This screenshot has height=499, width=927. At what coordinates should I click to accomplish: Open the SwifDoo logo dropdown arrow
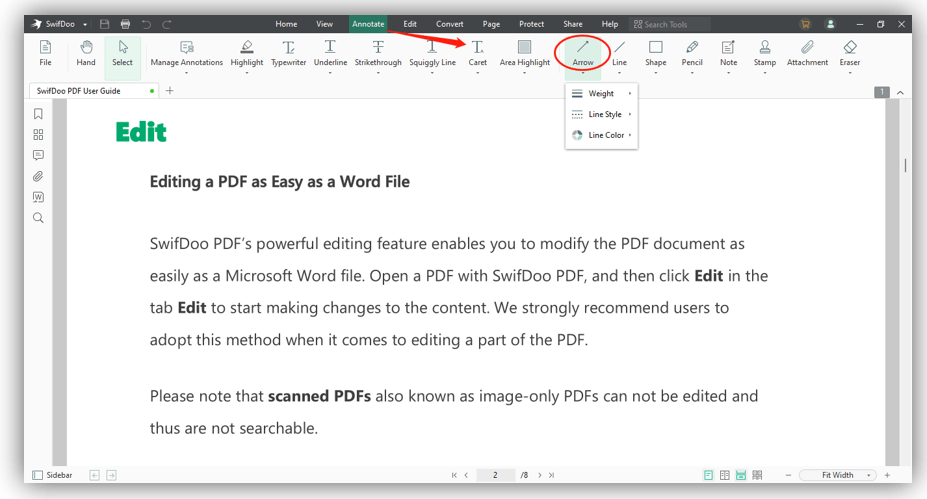pos(85,24)
